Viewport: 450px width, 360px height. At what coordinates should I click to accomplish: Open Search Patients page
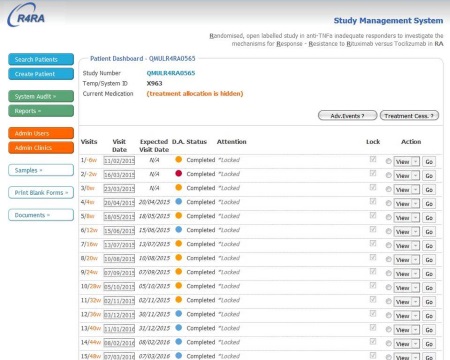[41, 59]
